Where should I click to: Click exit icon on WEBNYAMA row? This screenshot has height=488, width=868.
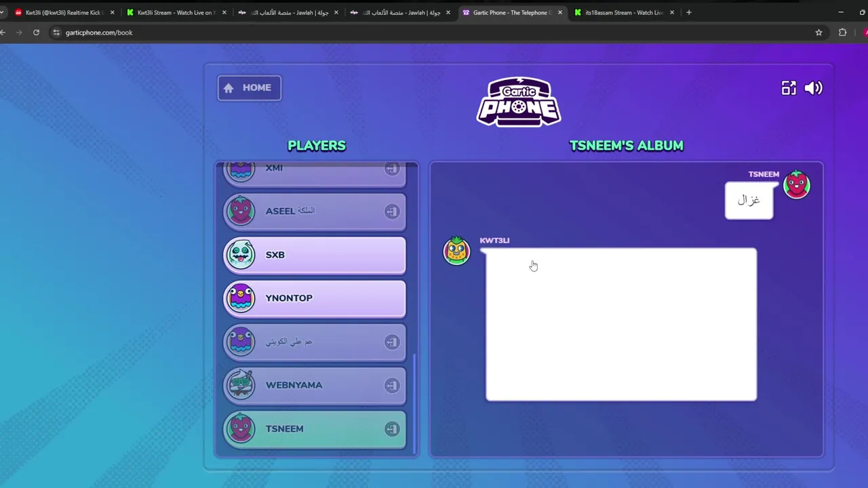click(391, 385)
